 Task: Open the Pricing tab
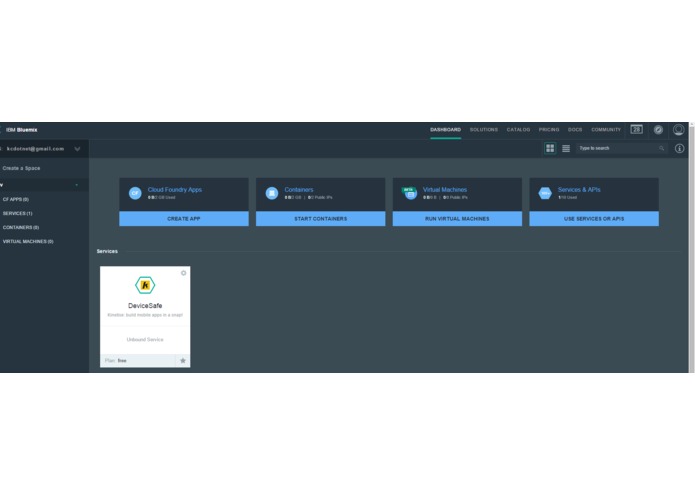coord(549,130)
